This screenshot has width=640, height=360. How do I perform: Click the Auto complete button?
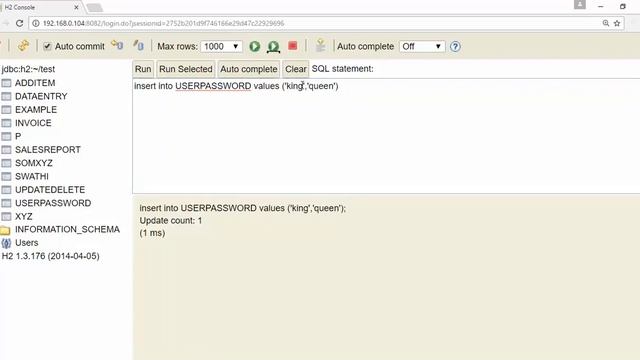(x=249, y=69)
